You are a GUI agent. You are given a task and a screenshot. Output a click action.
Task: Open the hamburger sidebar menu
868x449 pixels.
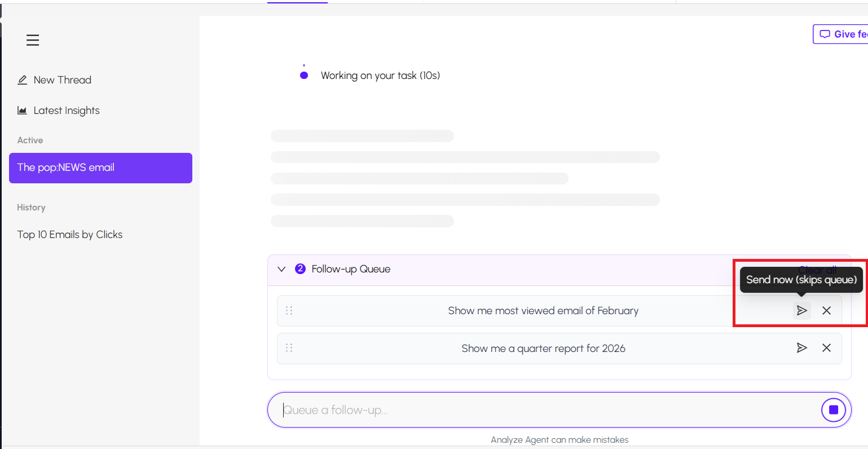point(33,40)
